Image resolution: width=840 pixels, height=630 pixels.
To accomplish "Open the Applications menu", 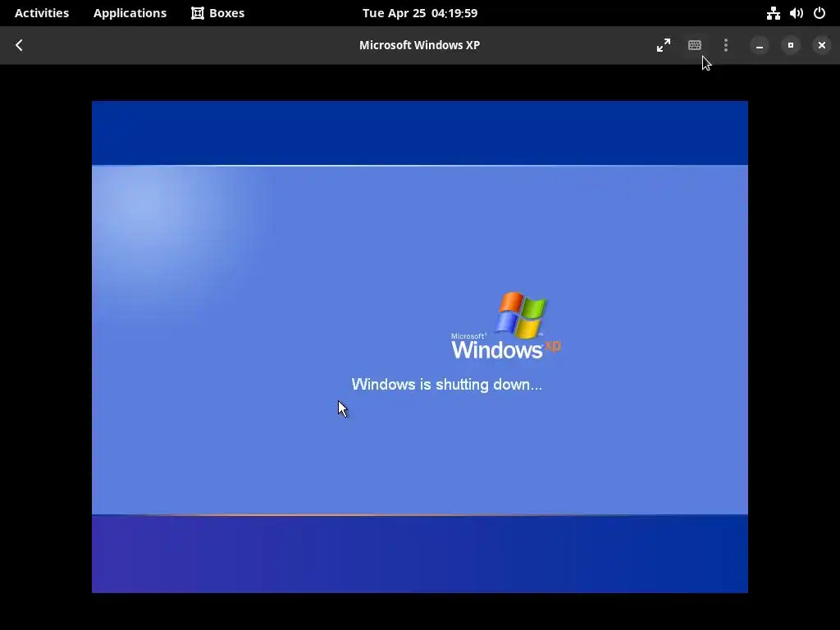I will (130, 13).
